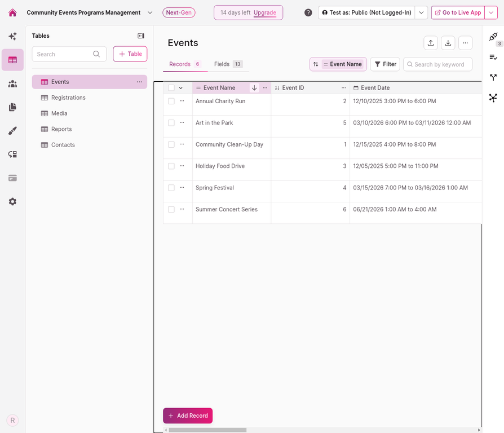The image size is (504, 433).
Task: Open the tasks checklist icon in right rail
Action: 493,57
